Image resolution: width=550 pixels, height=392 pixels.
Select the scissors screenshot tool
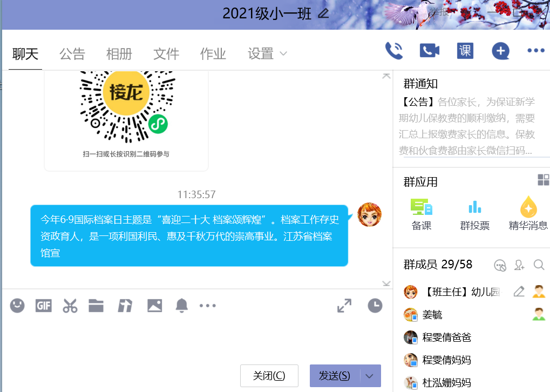70,306
